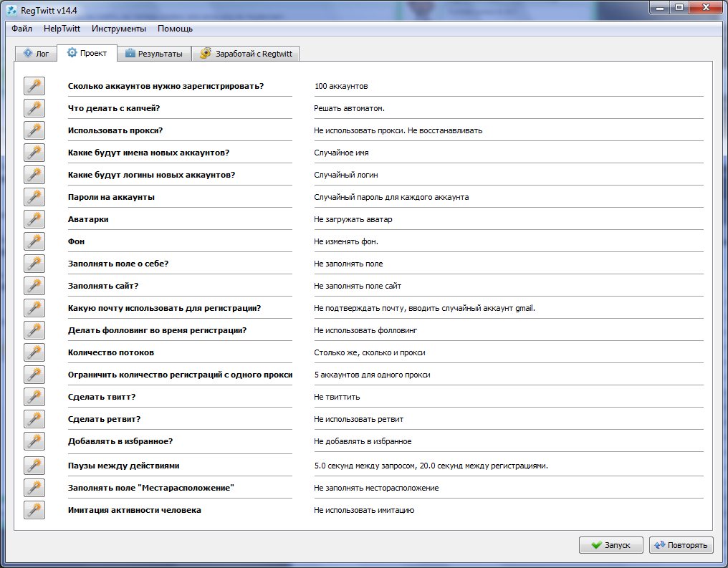Click wand icon next to 'Аватарки'

(34, 219)
